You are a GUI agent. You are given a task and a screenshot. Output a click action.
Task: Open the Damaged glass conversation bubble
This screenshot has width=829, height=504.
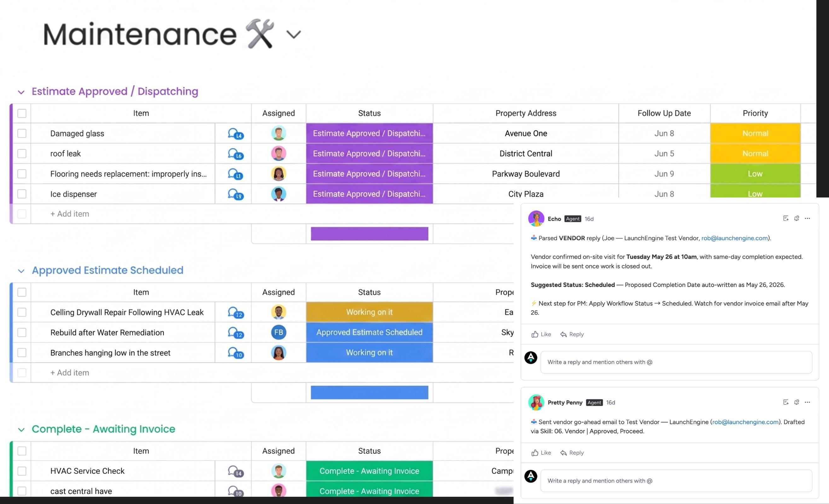[235, 134]
